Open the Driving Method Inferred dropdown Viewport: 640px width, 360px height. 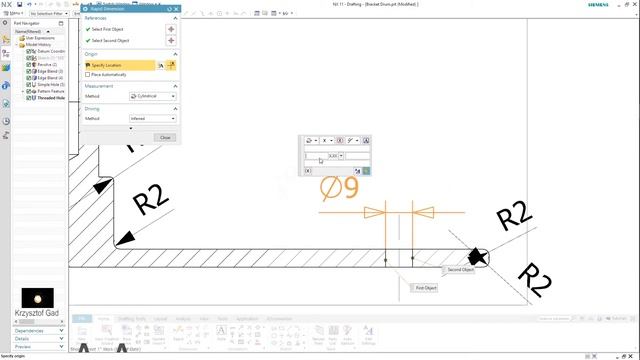[x=153, y=118]
